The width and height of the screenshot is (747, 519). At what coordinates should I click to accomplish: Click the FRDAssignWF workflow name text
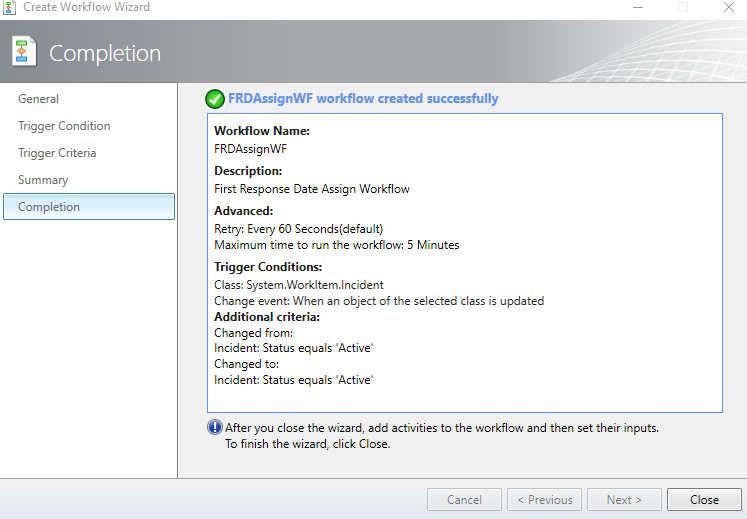pyautogui.click(x=251, y=149)
